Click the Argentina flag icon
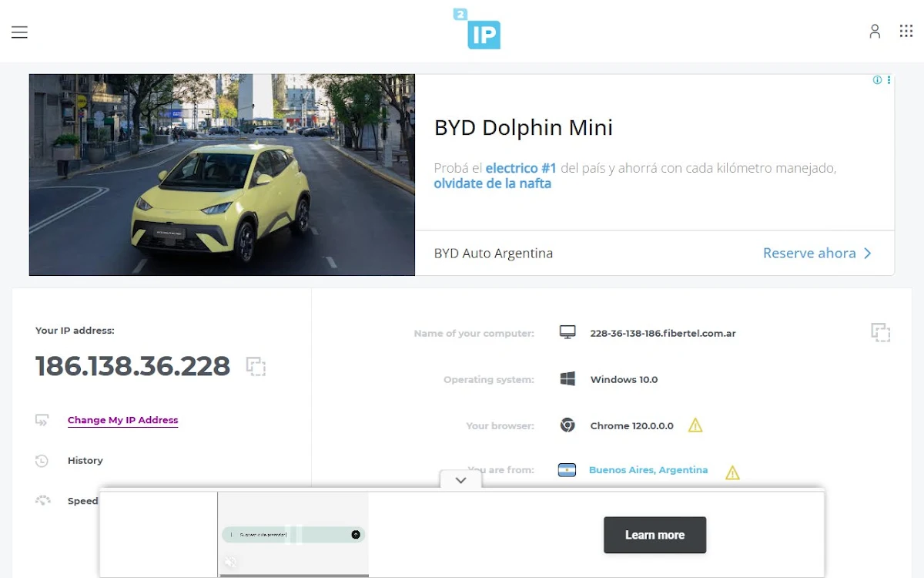The width and height of the screenshot is (924, 578). [x=567, y=470]
